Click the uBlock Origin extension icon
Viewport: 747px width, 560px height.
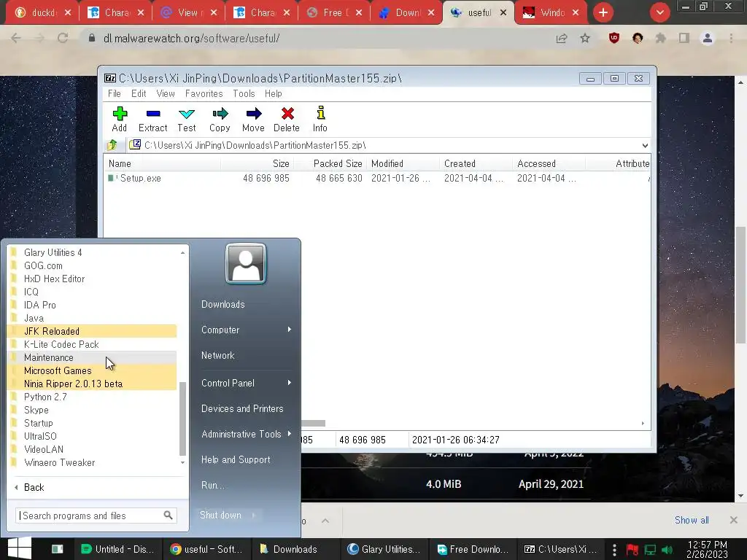click(x=614, y=38)
